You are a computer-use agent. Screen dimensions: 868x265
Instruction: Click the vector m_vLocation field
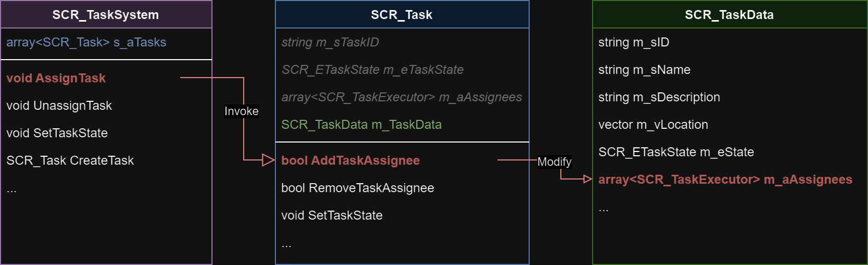653,125
